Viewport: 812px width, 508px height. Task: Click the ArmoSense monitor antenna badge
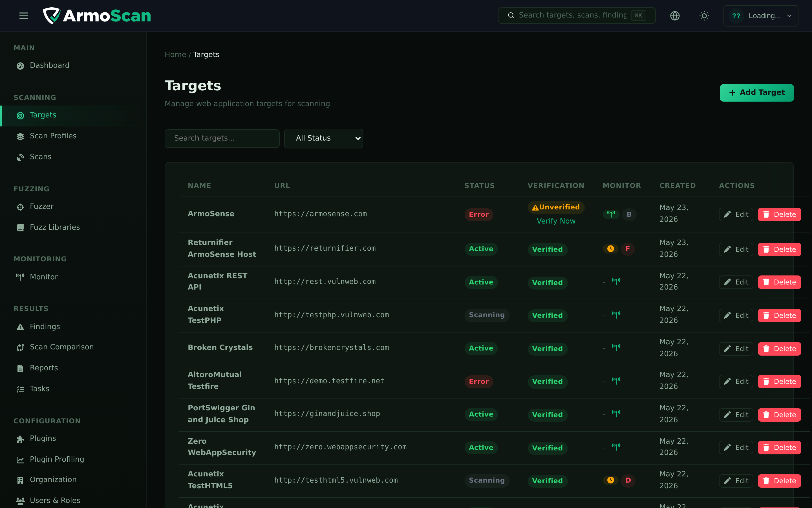click(x=611, y=214)
